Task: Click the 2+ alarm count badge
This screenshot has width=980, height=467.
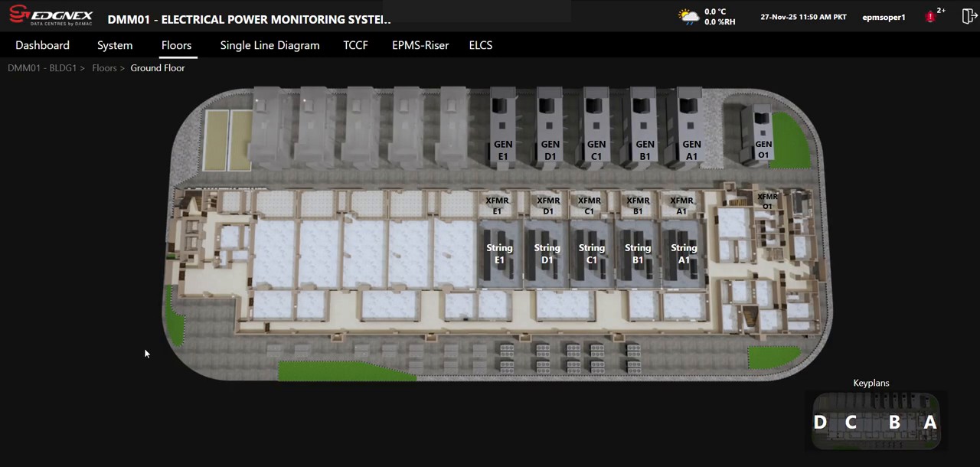Action: [x=941, y=11]
